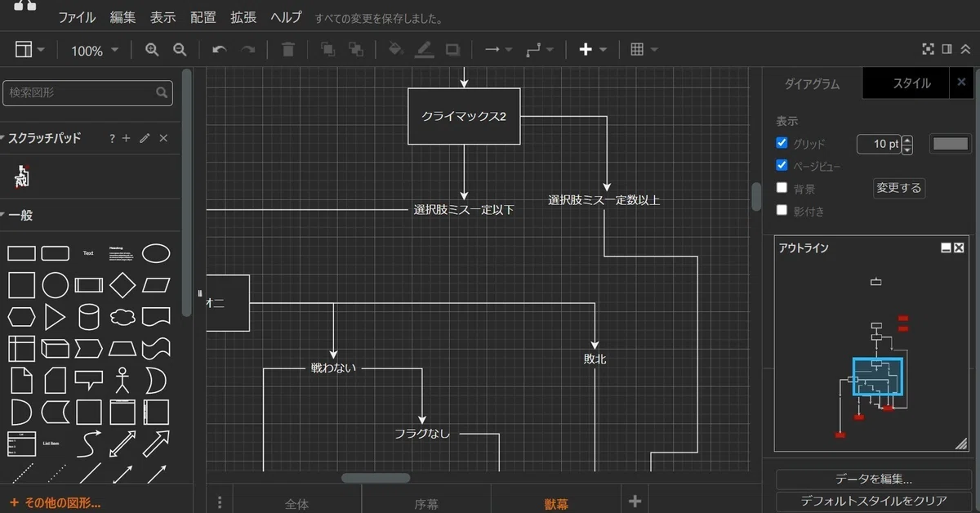
Task: Select the parallelogram shape in general palette
Action: pos(156,285)
